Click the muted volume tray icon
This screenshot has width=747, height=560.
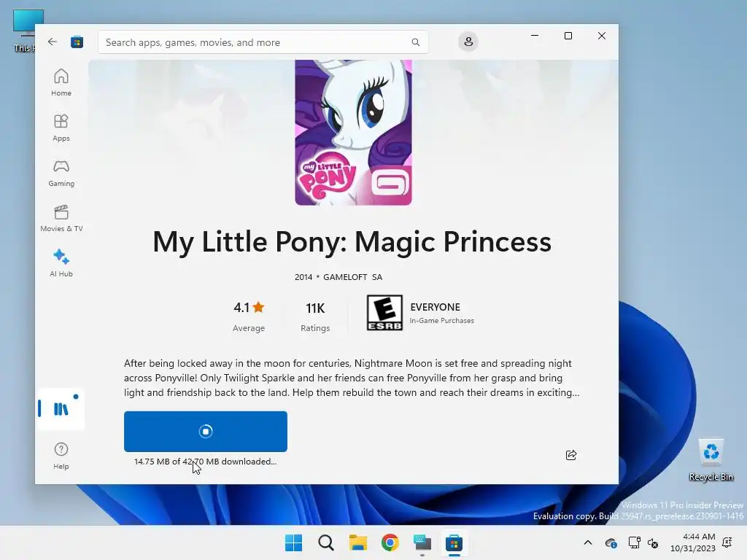(653, 542)
